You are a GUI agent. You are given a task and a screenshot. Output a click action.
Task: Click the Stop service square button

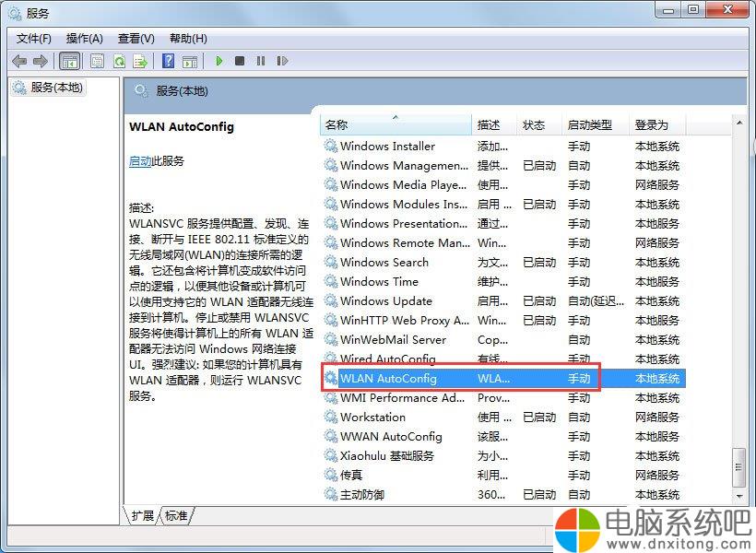(240, 61)
